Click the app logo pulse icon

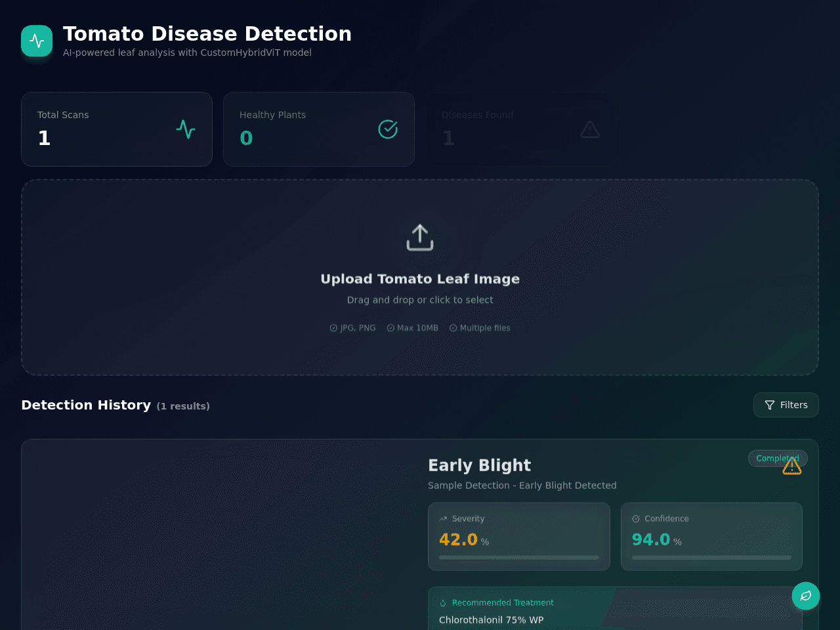tap(37, 41)
